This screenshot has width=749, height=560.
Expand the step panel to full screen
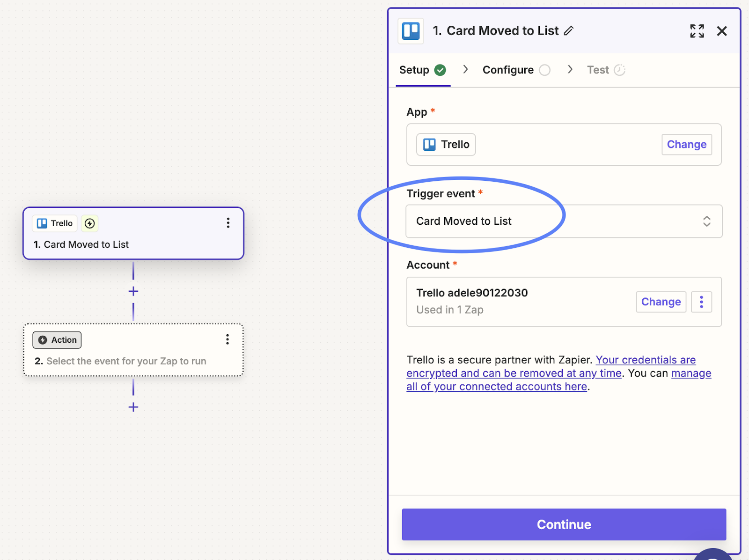[697, 31]
